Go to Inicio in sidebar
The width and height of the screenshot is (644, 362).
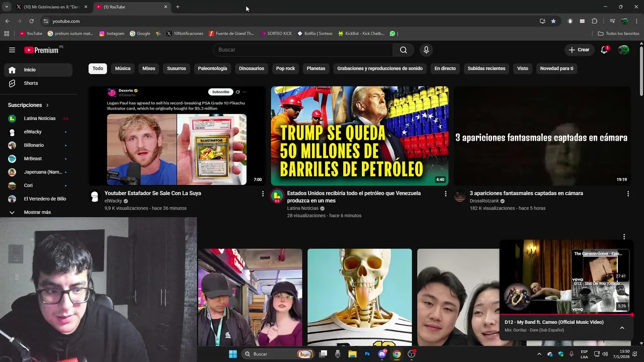38,70
